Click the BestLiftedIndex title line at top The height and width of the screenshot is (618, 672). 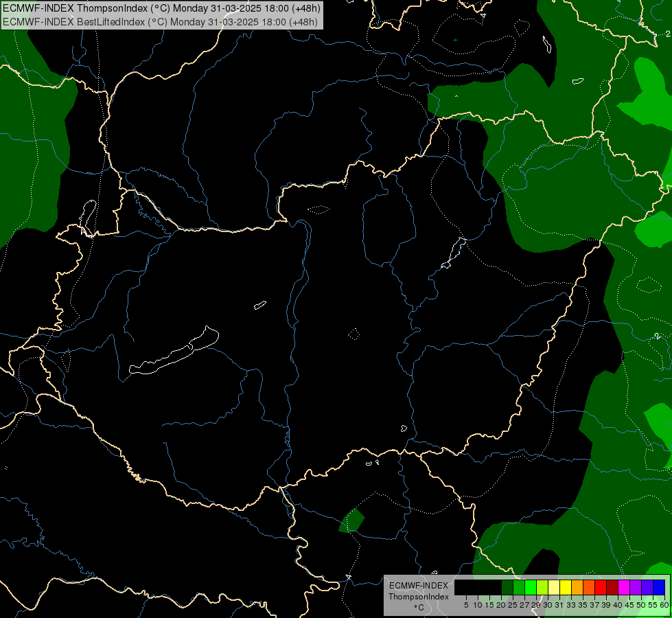pos(160,21)
